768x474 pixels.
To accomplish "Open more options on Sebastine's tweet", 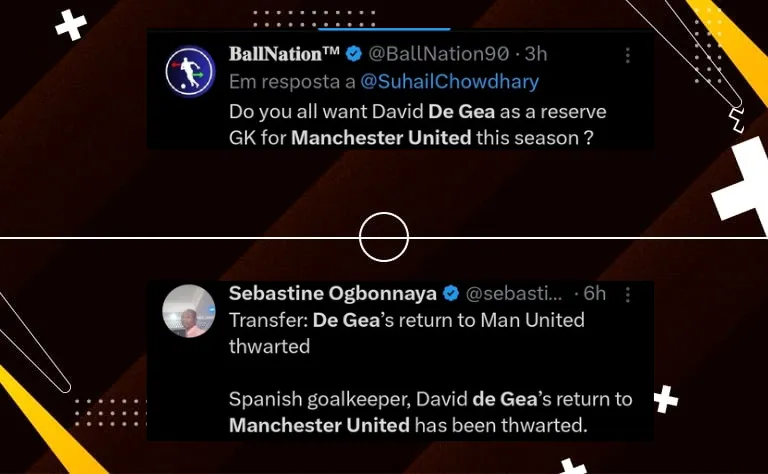I will (x=627, y=294).
